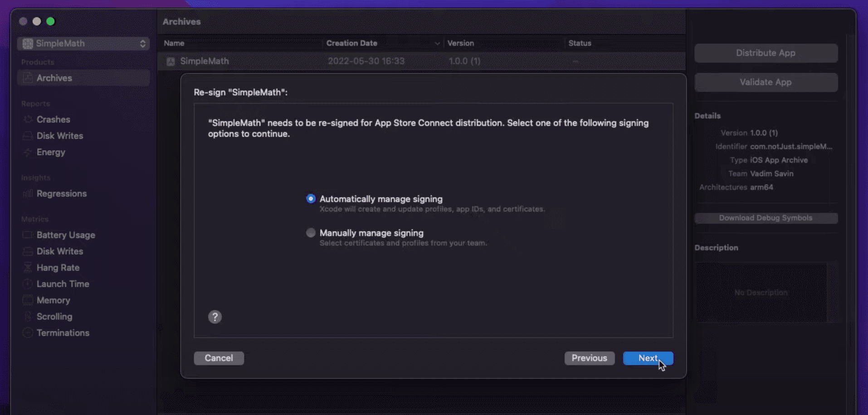Select Automatically manage signing option

coord(311,199)
